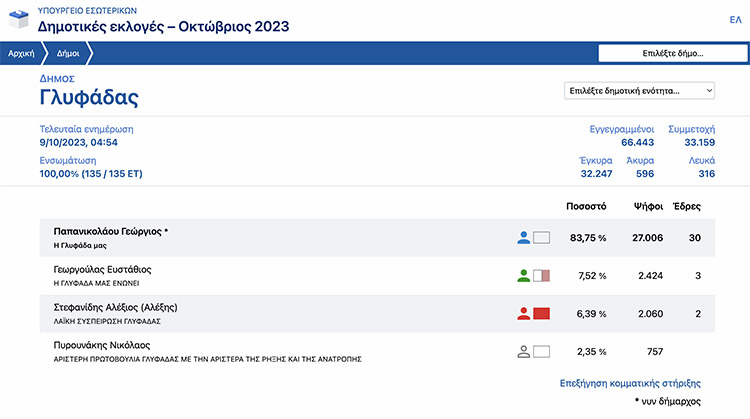Click the red person icon for Στεφανίδης
Screen dimensions: 750x419
coord(523,313)
